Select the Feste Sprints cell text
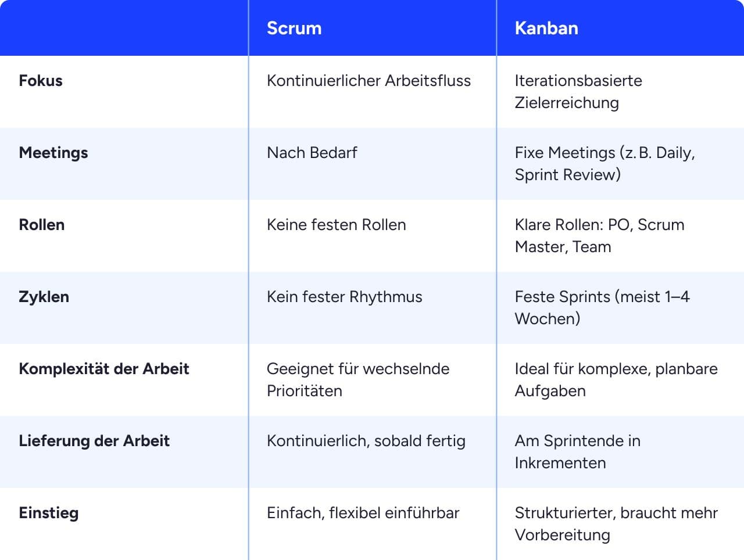The height and width of the screenshot is (560, 744). [602, 308]
